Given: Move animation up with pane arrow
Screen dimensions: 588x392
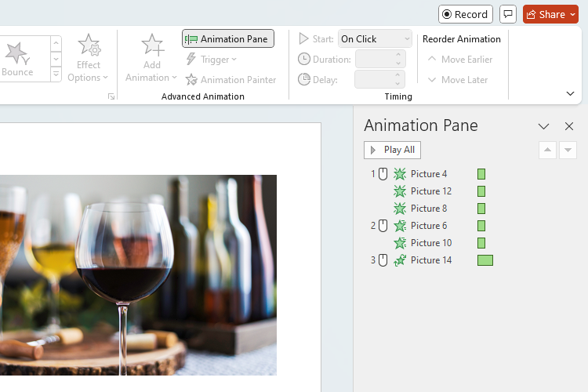Looking at the screenshot, I should pos(547,150).
